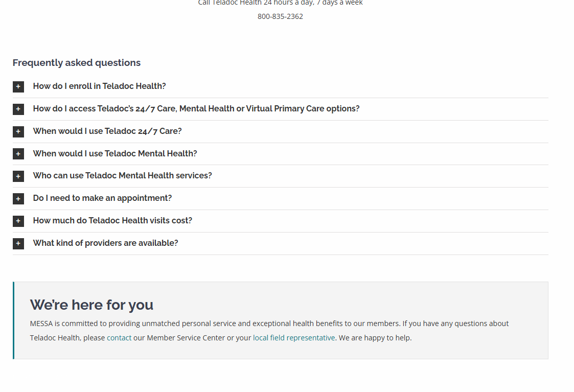The image size is (574, 392).
Task: Click plus icon for accessing Teladoc's 24/7 Care question
Action: click(18, 109)
